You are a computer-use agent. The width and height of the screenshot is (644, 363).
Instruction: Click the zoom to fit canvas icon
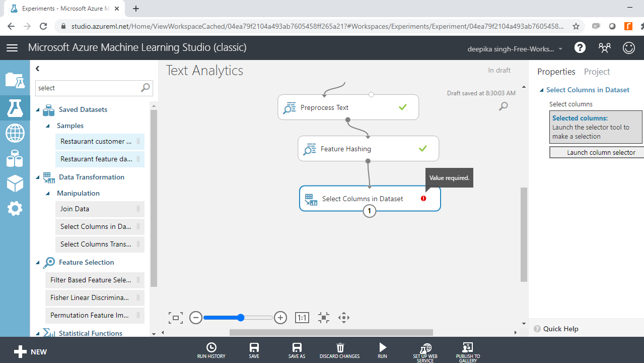click(x=175, y=318)
